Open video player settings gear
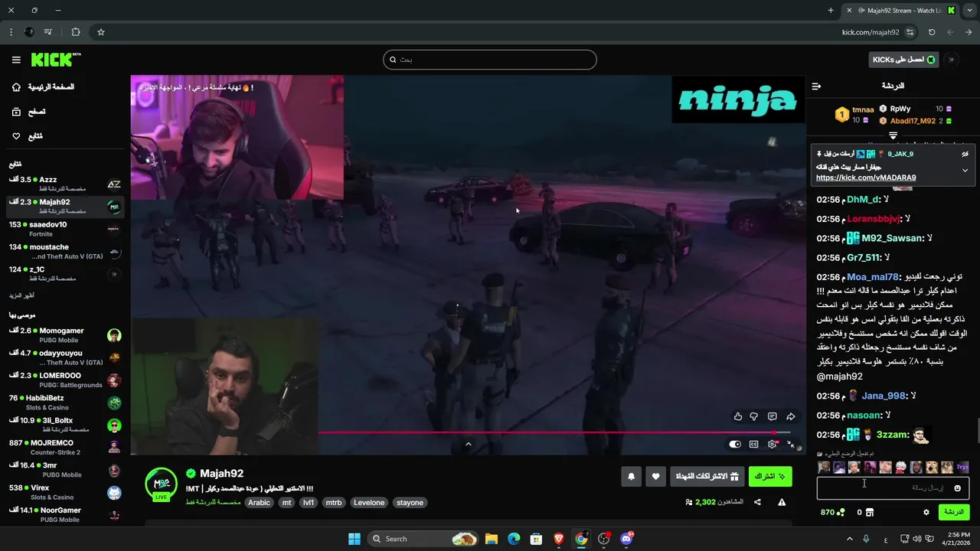Viewport: 980px width, 551px height. coord(772,445)
